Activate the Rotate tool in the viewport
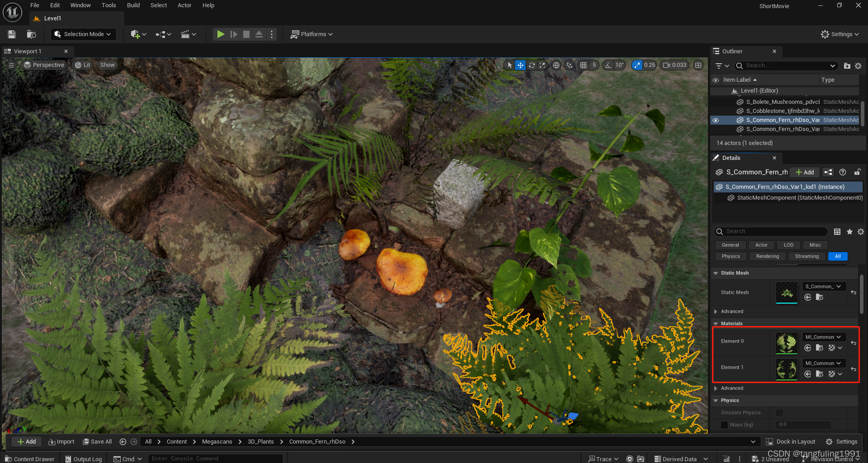The image size is (868, 463). pyautogui.click(x=532, y=65)
